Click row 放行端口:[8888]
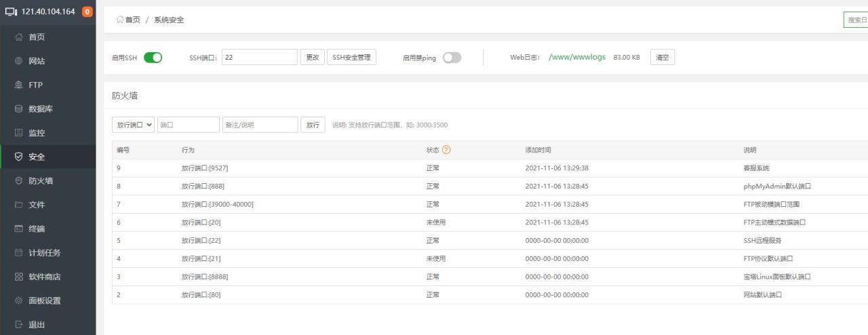The width and height of the screenshot is (868, 335). 490,277
